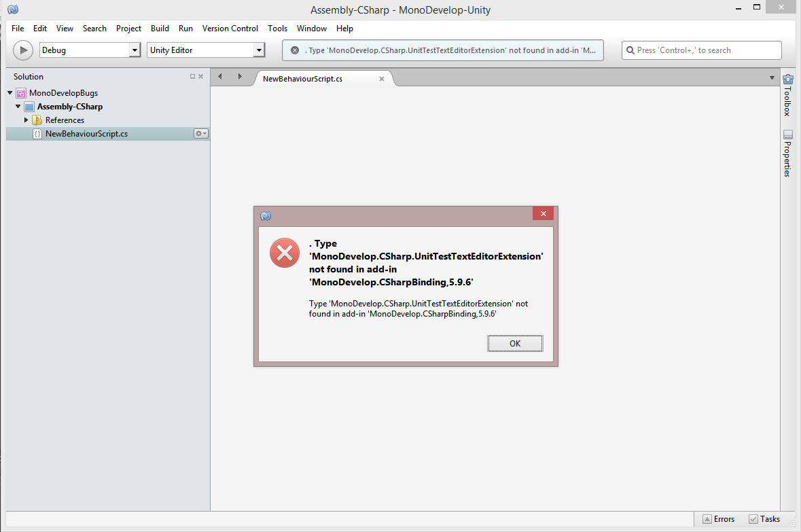Focus the 'Press Control+, to search' field

(701, 50)
